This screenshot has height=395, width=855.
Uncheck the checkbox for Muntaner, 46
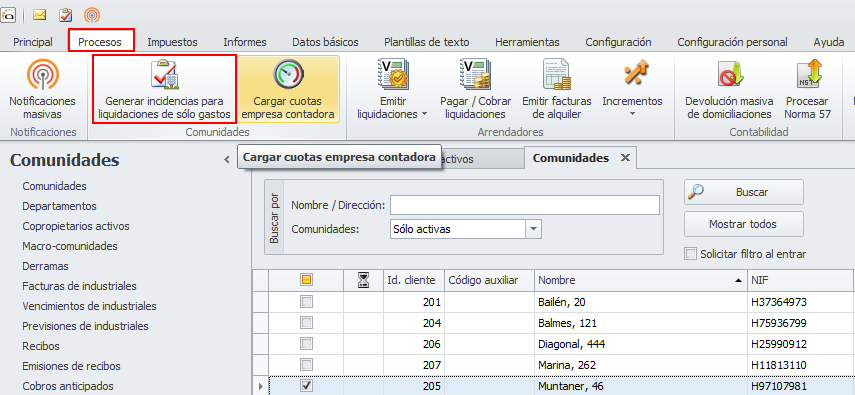pos(306,386)
